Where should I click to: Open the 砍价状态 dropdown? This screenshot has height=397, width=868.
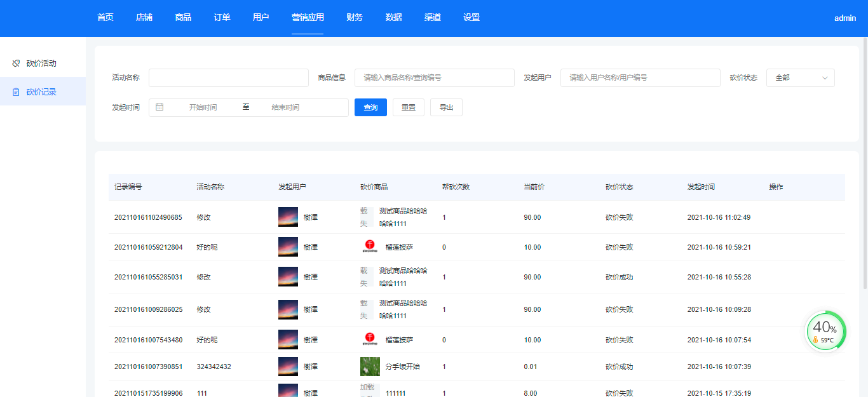coord(799,77)
